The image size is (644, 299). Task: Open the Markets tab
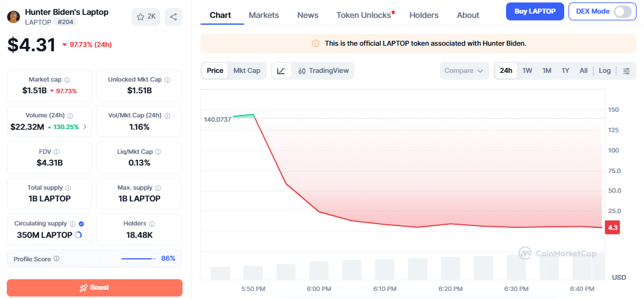pos(264,15)
